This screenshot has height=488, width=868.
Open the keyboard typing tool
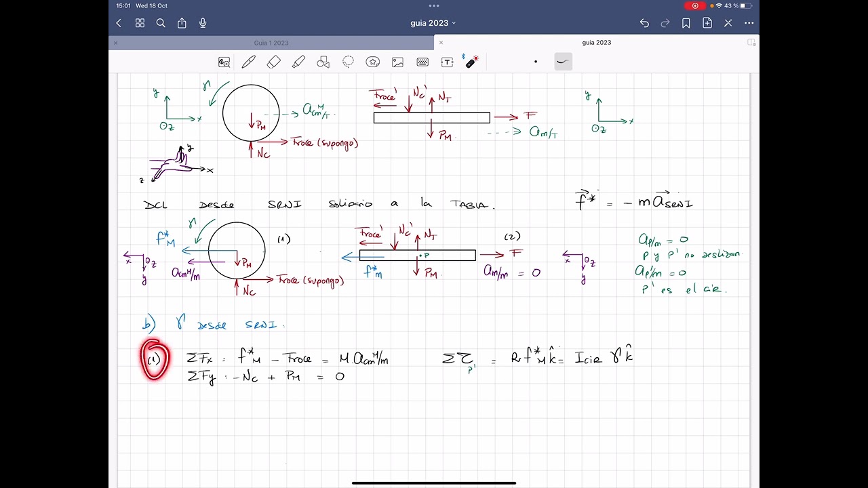click(422, 62)
